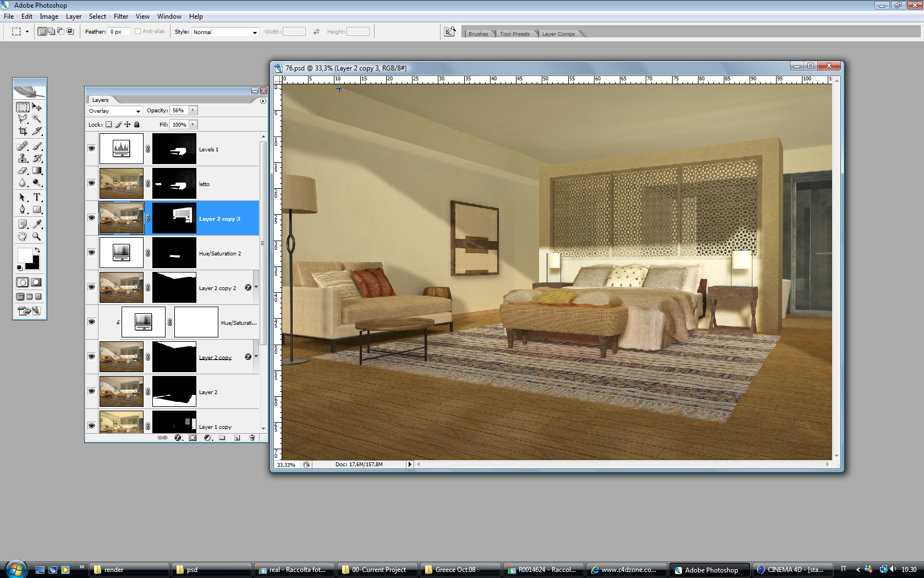Open the File menu
The width and height of the screenshot is (924, 578).
click(9, 17)
